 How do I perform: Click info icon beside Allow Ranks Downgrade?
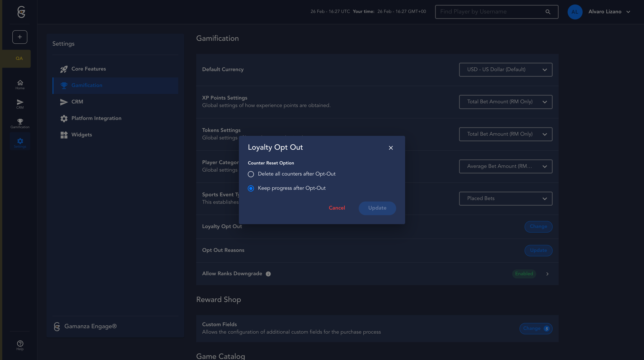[x=268, y=274]
